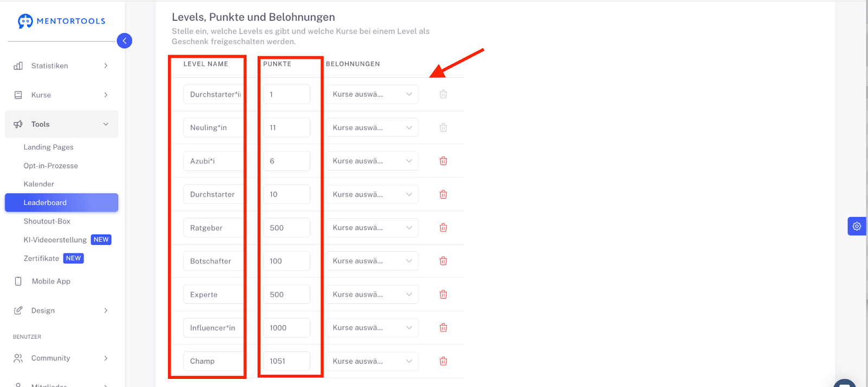
Task: Remove the Champ level with trash icon
Action: [443, 361]
